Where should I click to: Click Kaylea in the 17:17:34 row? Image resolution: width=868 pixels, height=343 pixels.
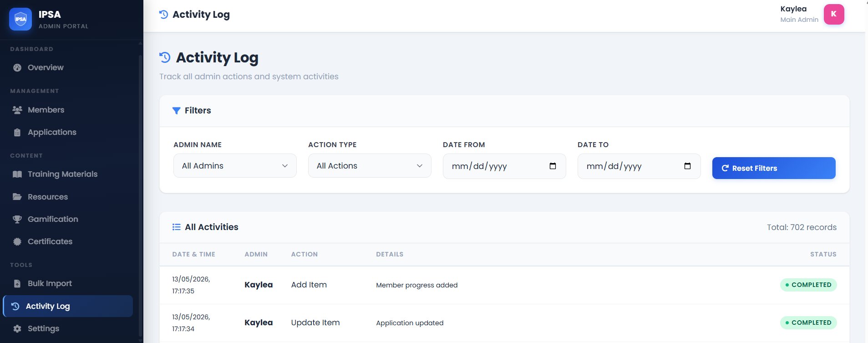pos(259,323)
